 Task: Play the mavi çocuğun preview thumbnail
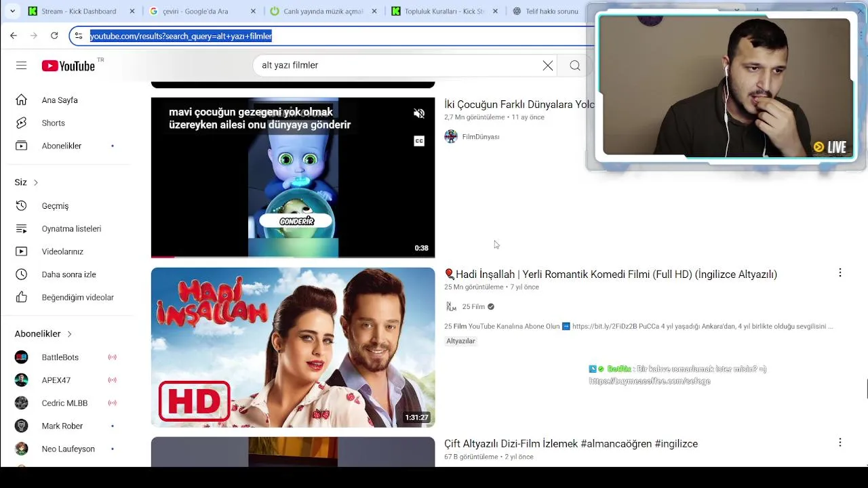click(x=293, y=178)
